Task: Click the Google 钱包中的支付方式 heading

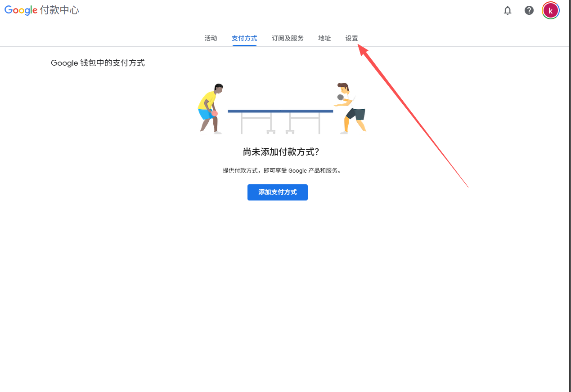Action: coord(98,63)
